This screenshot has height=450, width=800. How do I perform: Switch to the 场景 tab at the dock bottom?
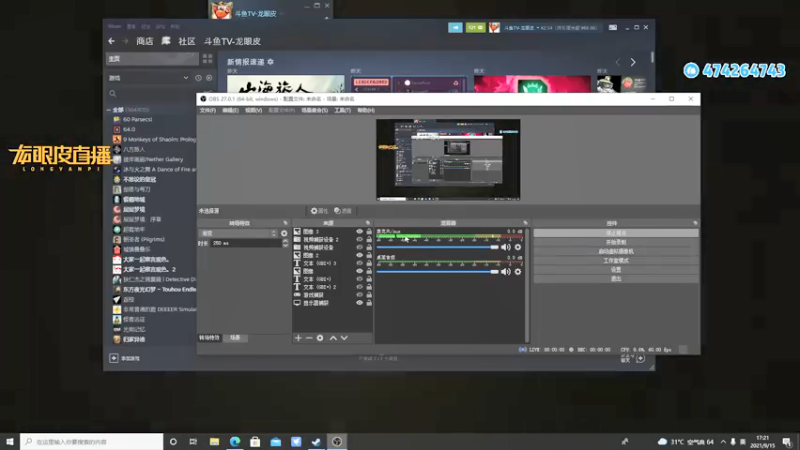point(235,338)
